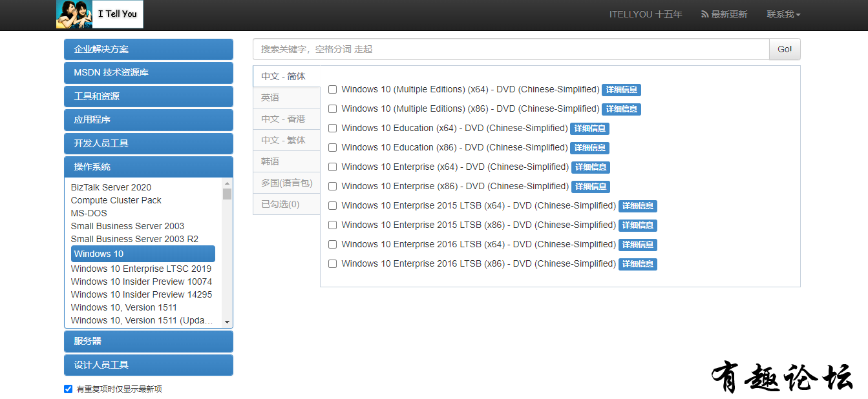Open the 最新更新 RSS feed link
The height and width of the screenshot is (399, 868).
[724, 14]
